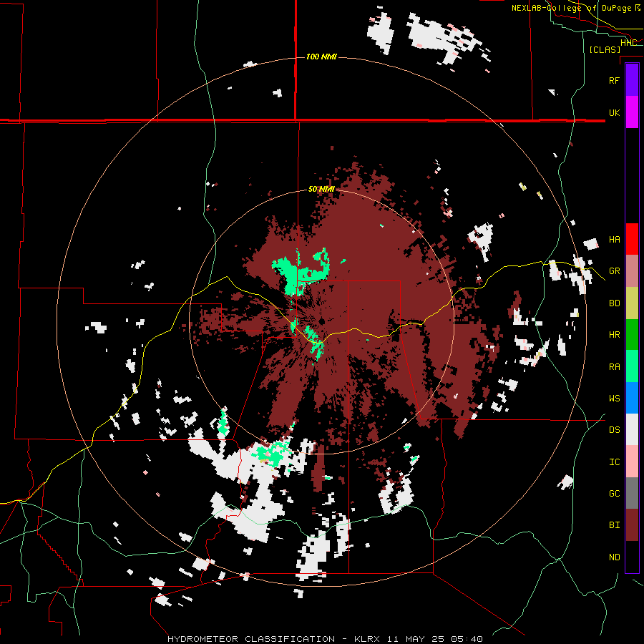Click the 'HR' legend label
This screenshot has width=644, height=644.
(x=614, y=335)
